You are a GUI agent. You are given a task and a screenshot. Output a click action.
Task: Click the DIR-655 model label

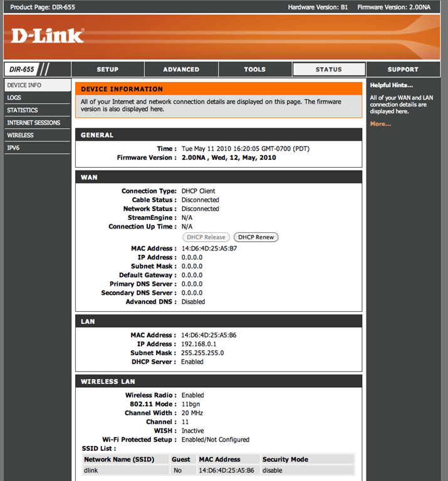coord(21,70)
